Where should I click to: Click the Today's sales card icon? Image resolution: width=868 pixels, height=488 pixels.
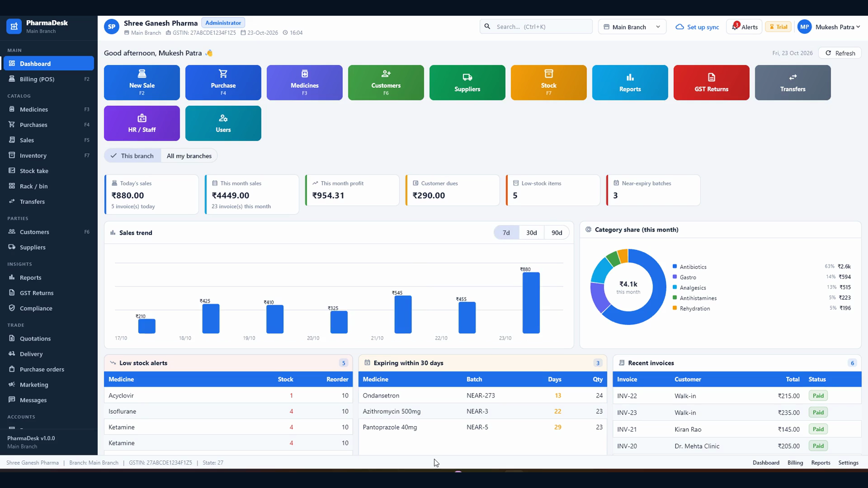click(114, 183)
